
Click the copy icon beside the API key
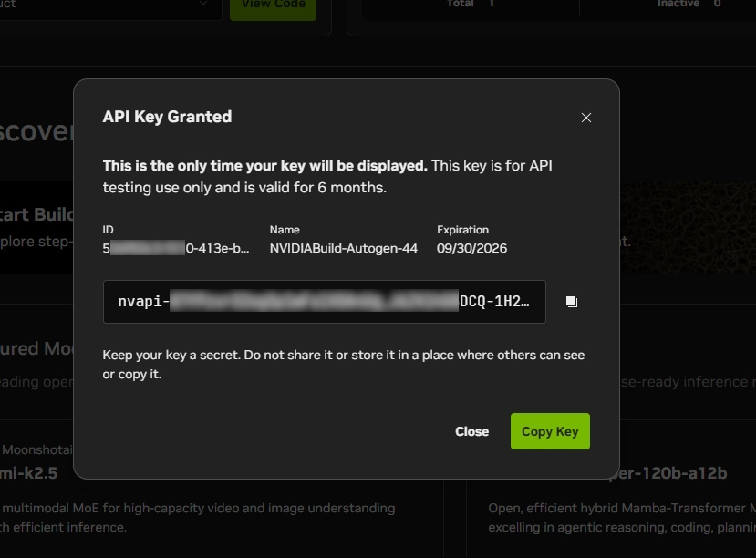[x=572, y=302]
